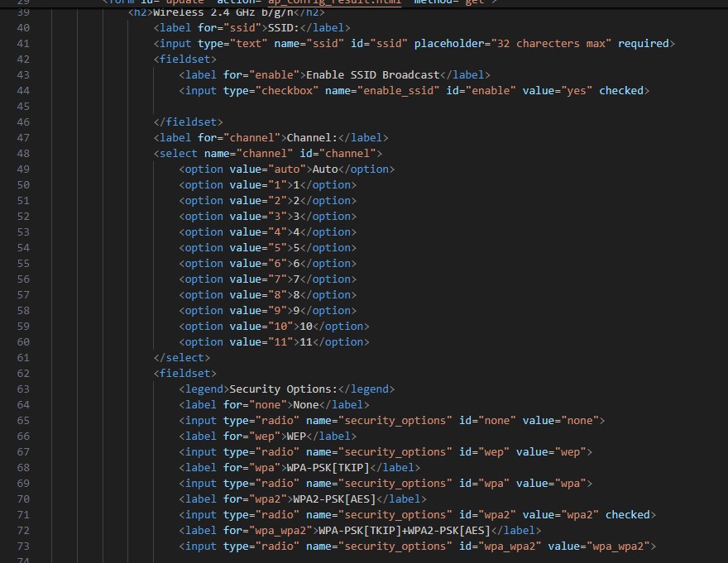Click the option value "4" line
Screen dimensions: 728x563
[x=267, y=232]
